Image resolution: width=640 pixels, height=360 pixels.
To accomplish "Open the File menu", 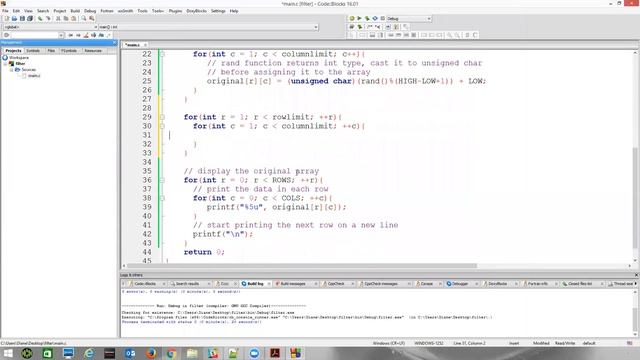I will (x=5, y=11).
